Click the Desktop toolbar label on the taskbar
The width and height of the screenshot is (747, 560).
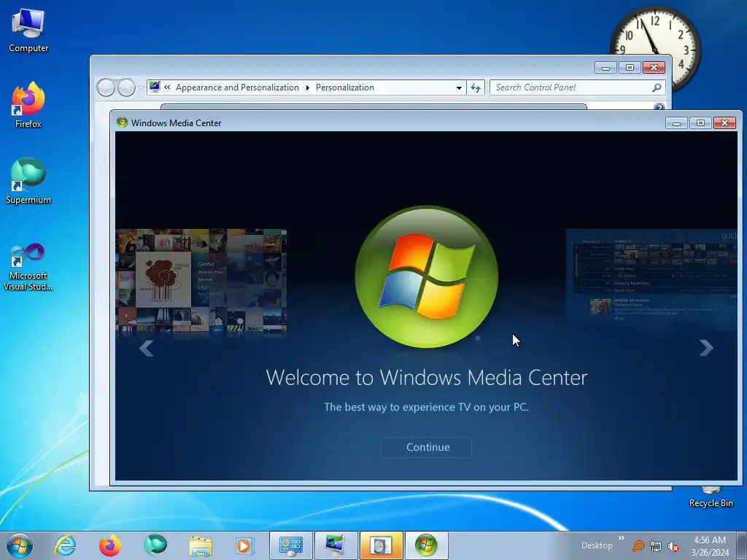point(597,545)
